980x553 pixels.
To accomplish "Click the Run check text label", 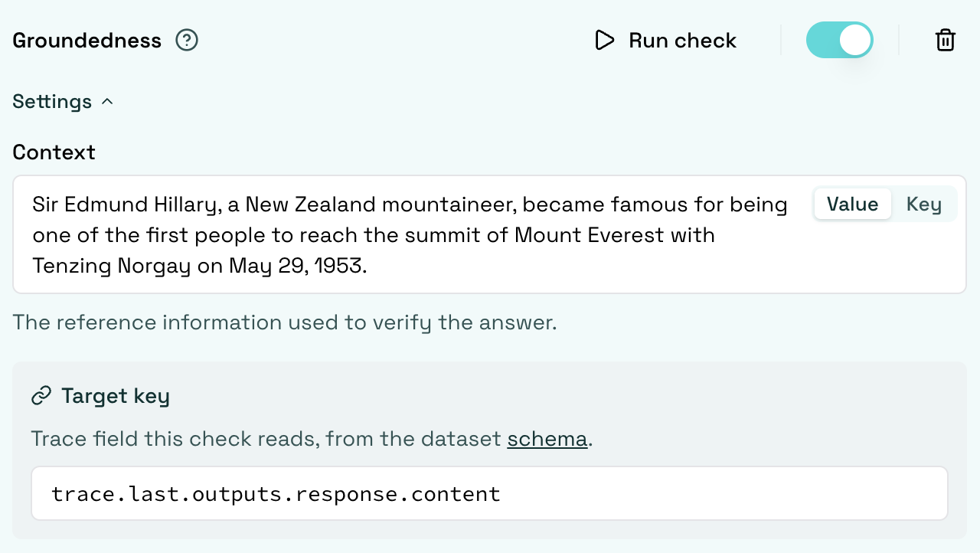I will (682, 40).
